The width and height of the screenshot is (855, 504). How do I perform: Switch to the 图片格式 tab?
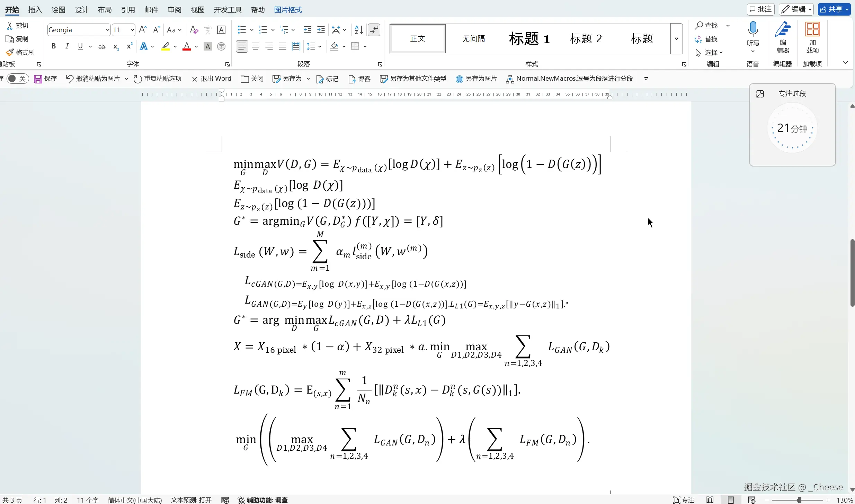pyautogui.click(x=288, y=10)
